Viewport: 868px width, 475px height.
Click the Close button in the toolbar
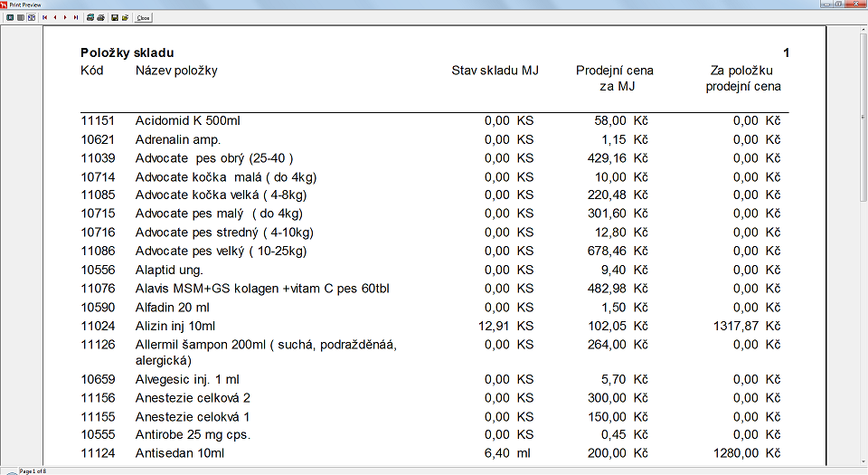144,18
